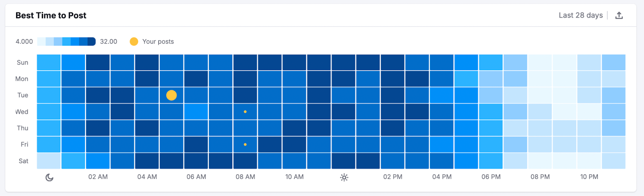This screenshot has height=196, width=644.
Task: Click the darkest blue end of legend scale
Action: click(x=92, y=42)
